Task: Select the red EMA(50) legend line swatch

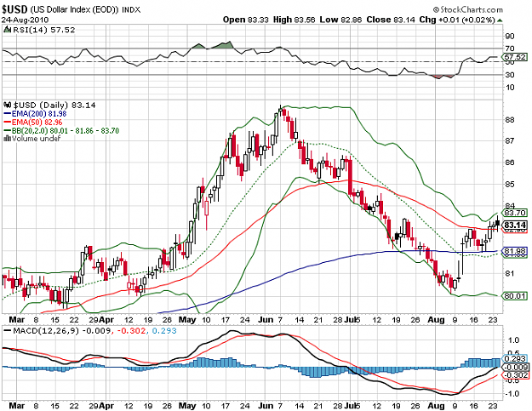Action: pos(8,123)
